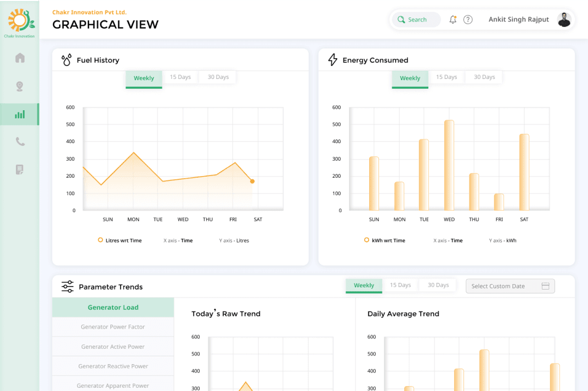Click the search magnifier icon
The image size is (588, 391).
tap(401, 20)
